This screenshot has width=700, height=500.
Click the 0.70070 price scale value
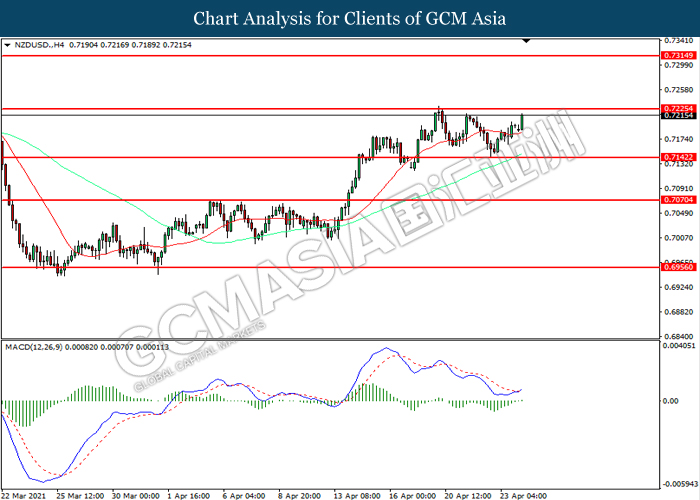coord(679,238)
